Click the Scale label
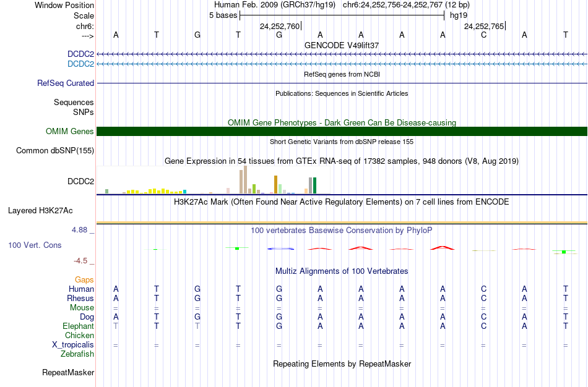Screen dimensions: 588x387 click(x=84, y=15)
